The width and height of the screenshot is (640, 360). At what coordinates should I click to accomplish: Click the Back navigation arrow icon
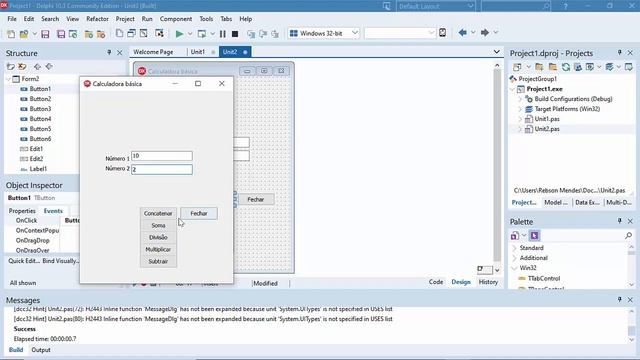[x=462, y=33]
